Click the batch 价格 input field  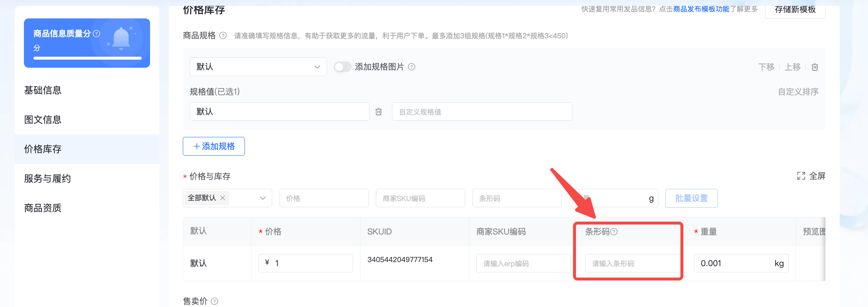pyautogui.click(x=324, y=198)
